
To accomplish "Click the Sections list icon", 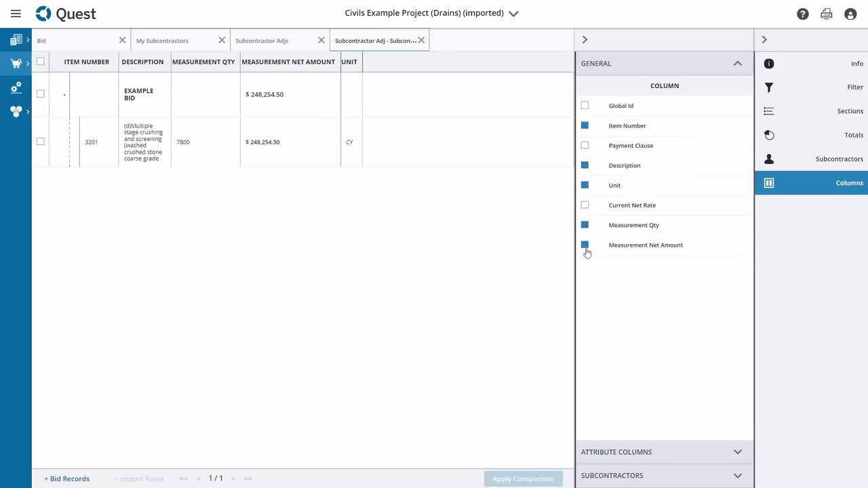I will tap(769, 111).
